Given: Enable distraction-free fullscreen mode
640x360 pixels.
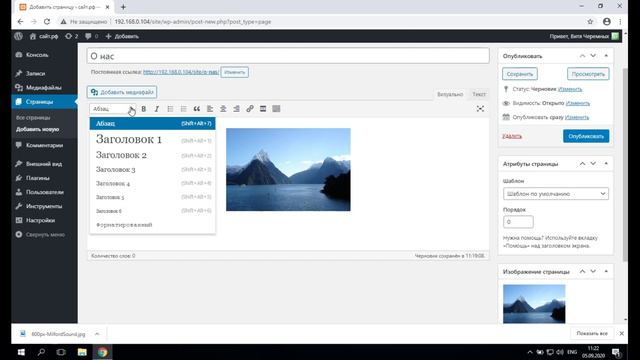Looking at the screenshot, I should tap(480, 109).
